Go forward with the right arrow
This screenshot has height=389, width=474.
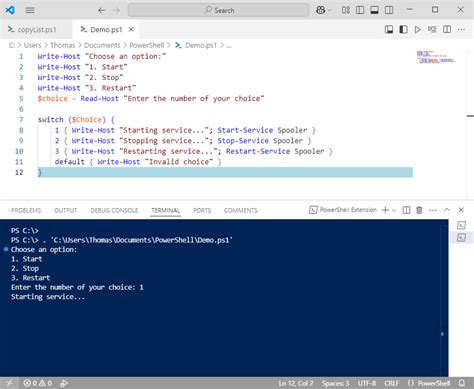(x=116, y=10)
